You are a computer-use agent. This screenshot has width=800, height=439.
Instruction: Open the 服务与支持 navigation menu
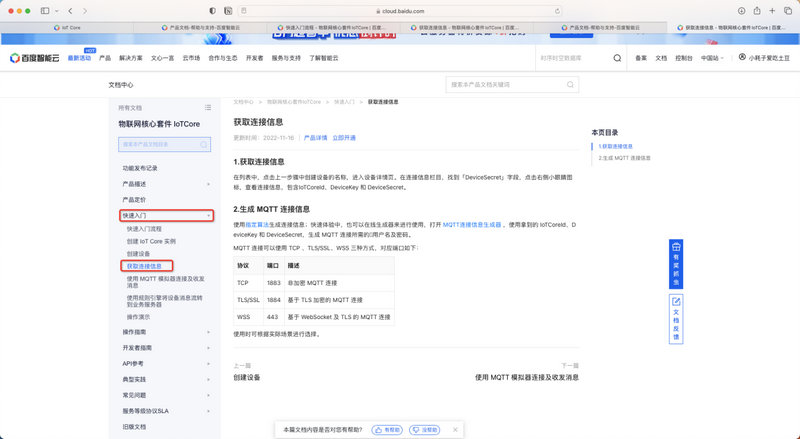coord(286,58)
